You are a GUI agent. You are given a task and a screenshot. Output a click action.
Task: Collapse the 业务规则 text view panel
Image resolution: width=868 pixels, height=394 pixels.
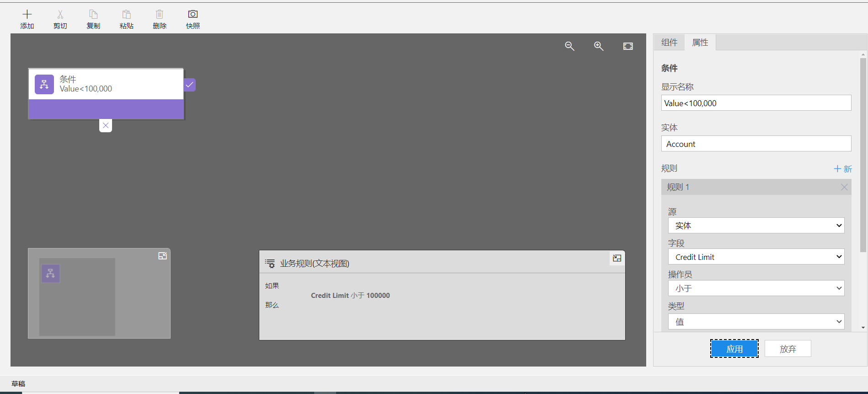[x=617, y=258]
